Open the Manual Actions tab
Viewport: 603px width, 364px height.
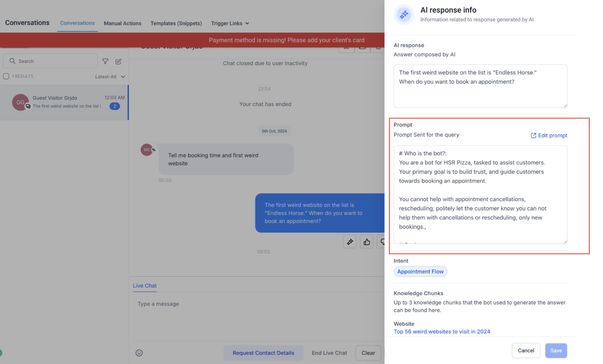[x=123, y=23]
